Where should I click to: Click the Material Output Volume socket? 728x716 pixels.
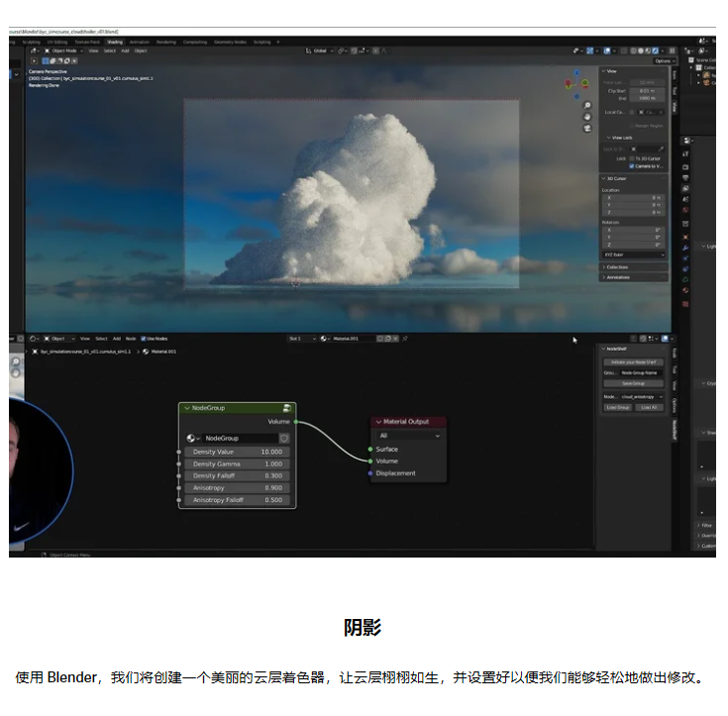click(370, 461)
